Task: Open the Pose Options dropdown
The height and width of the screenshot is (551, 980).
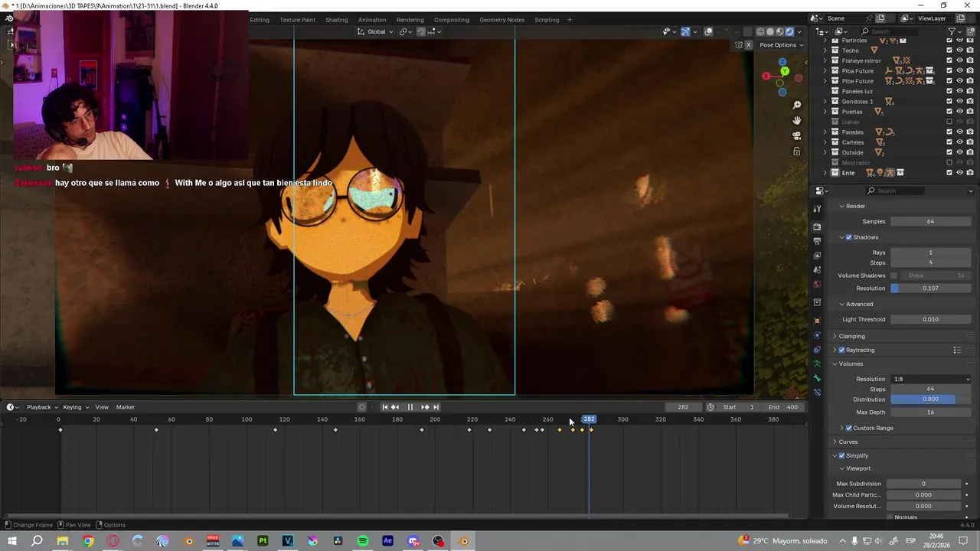Action: coord(781,45)
